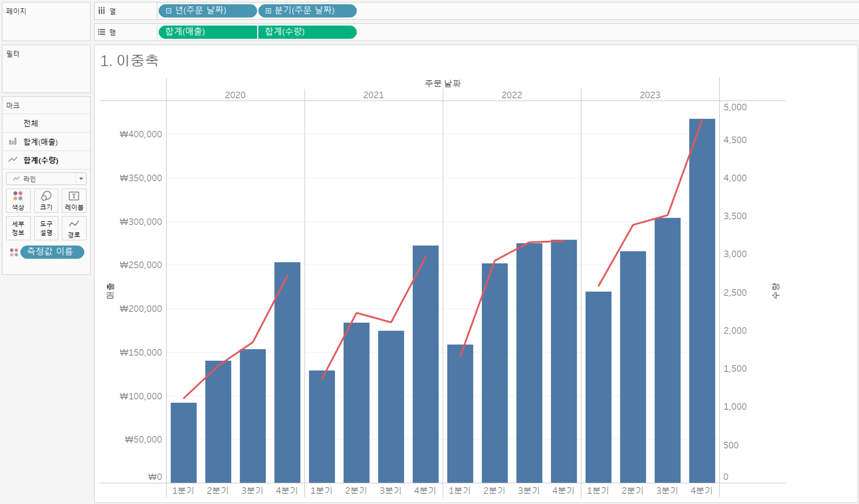Click the 5,000 right axis label
Viewport: 859px width, 504px height.
[x=735, y=107]
